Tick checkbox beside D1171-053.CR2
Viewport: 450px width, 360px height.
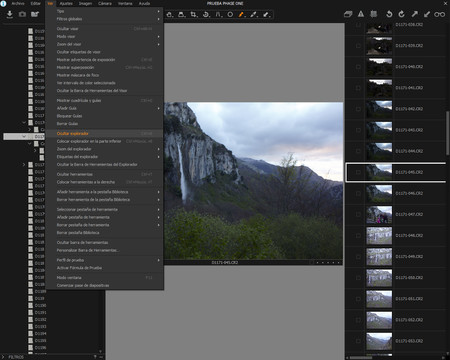[358, 341]
